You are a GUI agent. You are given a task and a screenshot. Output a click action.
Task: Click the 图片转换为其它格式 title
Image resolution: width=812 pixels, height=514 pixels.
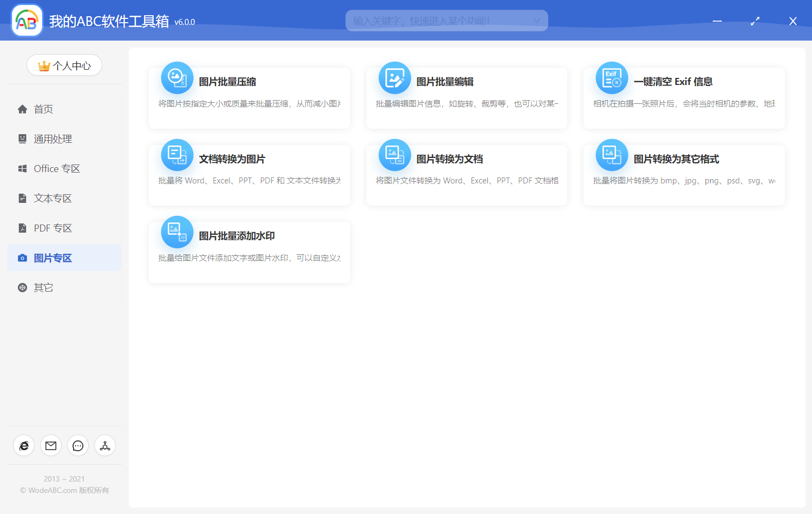coord(677,159)
